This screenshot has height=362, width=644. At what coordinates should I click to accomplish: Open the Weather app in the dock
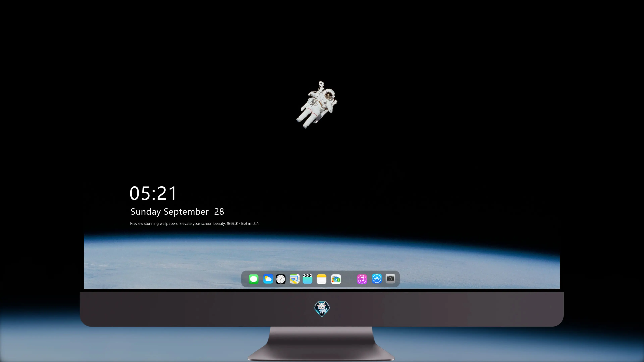point(268,279)
